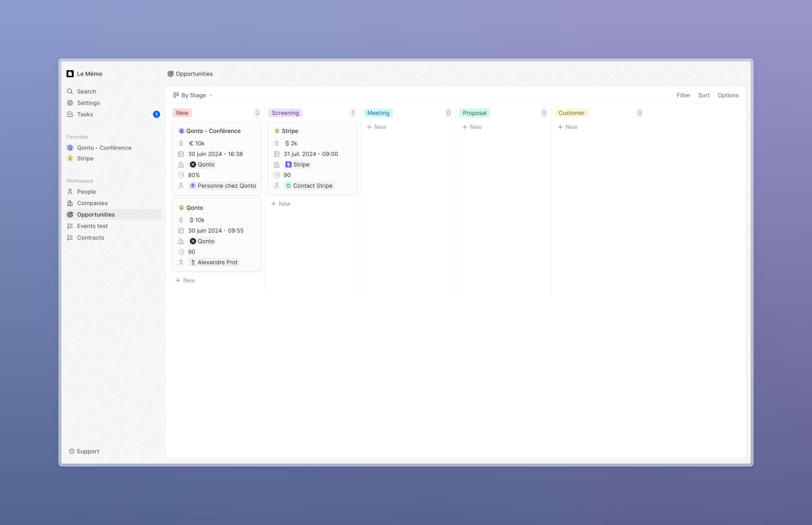Click the S avatar next to Stripe favorite
The height and width of the screenshot is (525, 812).
coord(70,158)
